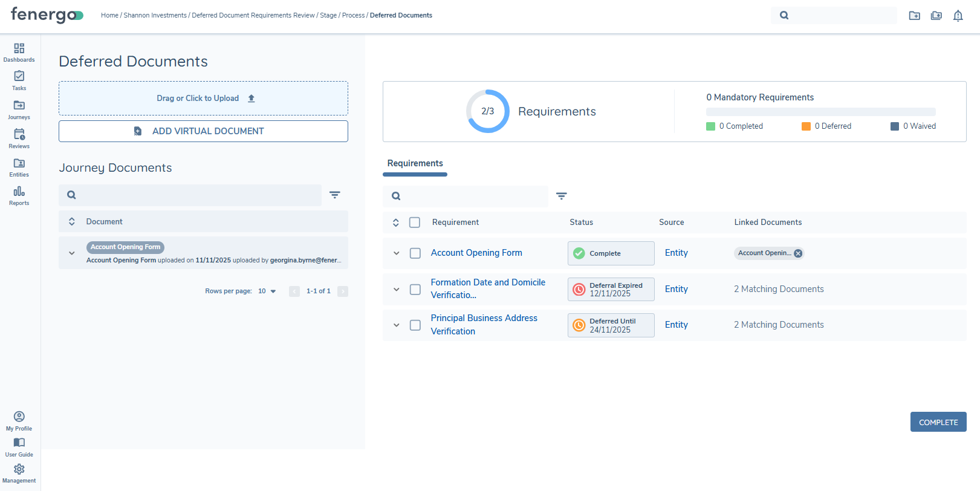This screenshot has width=980, height=491.
Task: Open the Reviews sidebar icon
Action: pyautogui.click(x=19, y=138)
